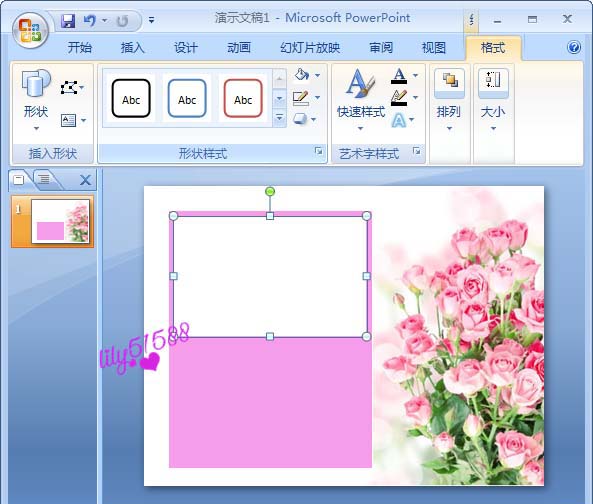Image resolution: width=593 pixels, height=504 pixels.
Task: Click the Office button logo
Action: (x=30, y=31)
